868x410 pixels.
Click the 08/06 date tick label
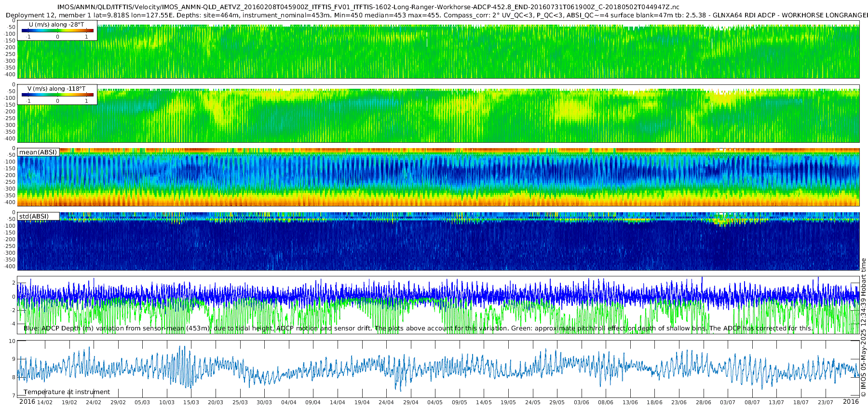point(606,402)
